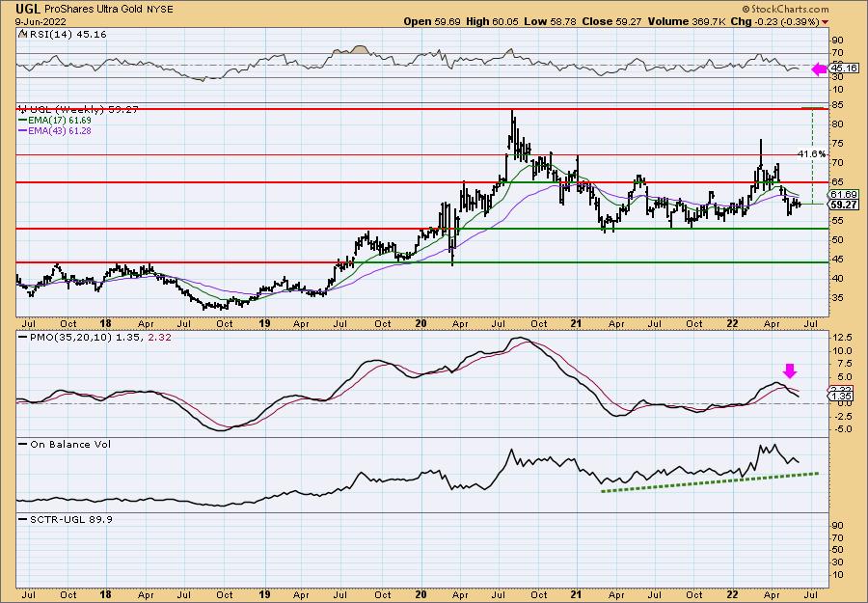The width and height of the screenshot is (868, 603).
Task: Click the EMA(17) 61.69 legend text
Action: 59,121
